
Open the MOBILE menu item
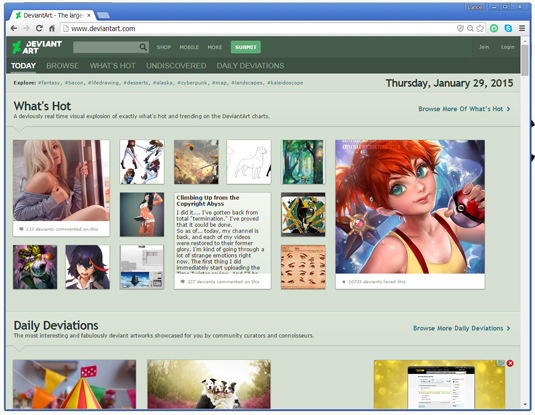pos(189,47)
